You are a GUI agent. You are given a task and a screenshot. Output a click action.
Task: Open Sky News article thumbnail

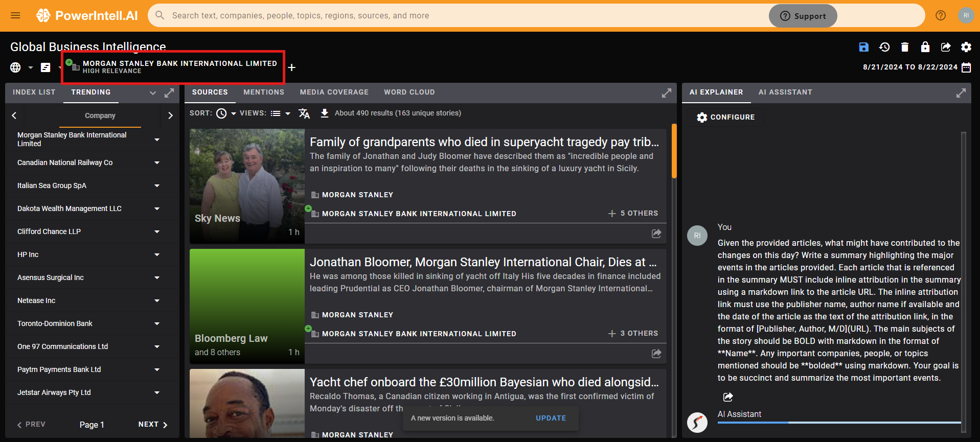coord(247,186)
